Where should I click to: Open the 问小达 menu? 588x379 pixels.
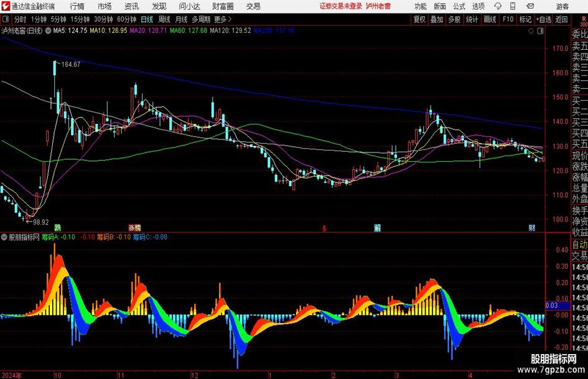tap(189, 6)
